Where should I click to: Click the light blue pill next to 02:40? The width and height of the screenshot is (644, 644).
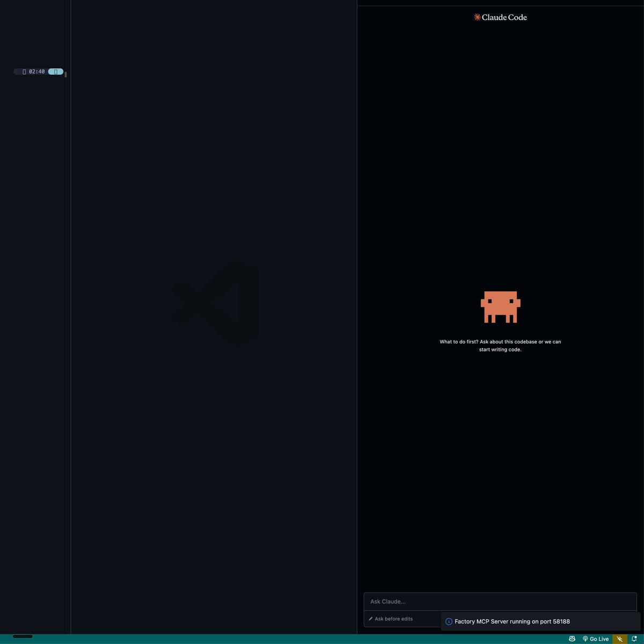point(55,71)
